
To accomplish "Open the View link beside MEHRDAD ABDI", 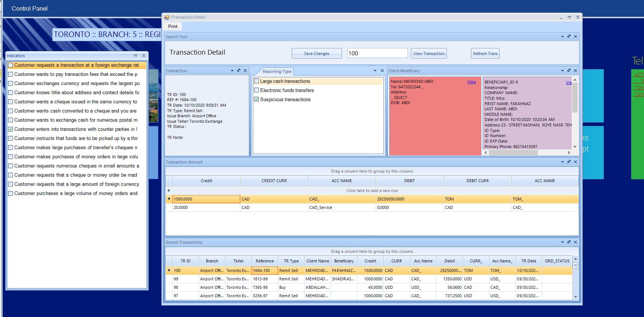I will coord(472,82).
